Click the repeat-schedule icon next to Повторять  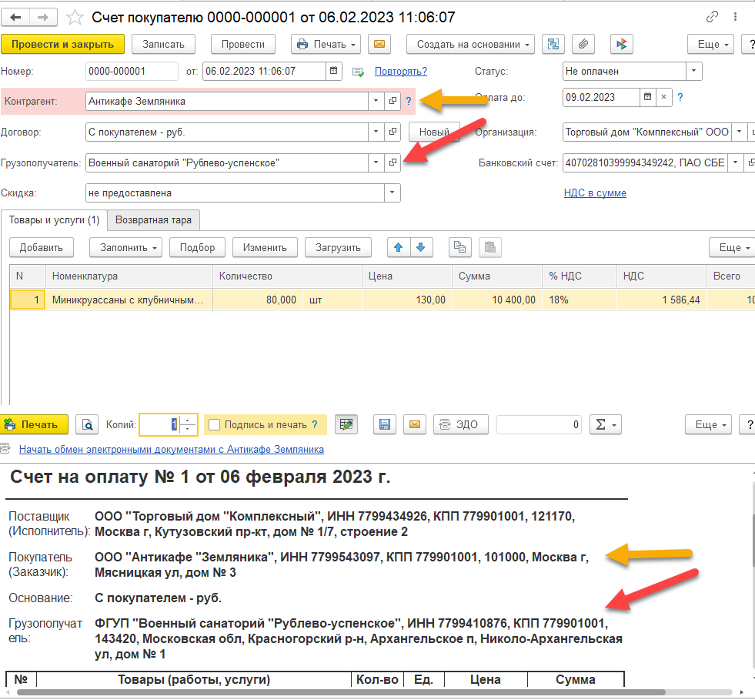tap(358, 72)
